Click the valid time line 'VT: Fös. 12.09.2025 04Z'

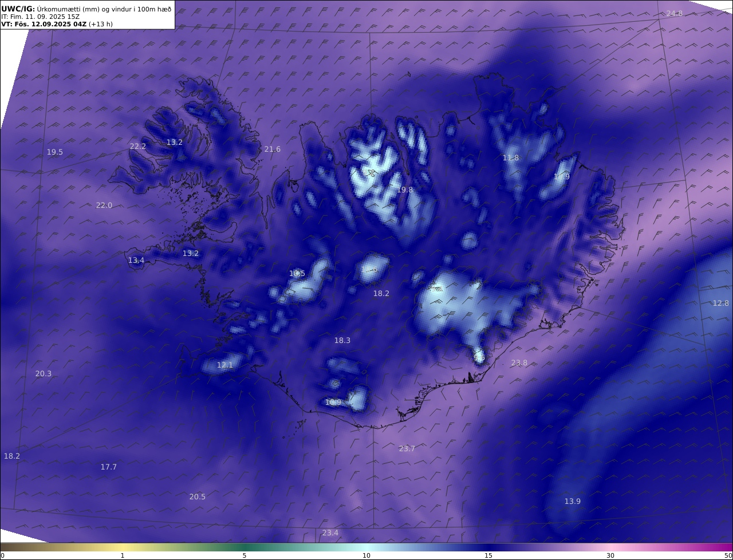click(44, 25)
